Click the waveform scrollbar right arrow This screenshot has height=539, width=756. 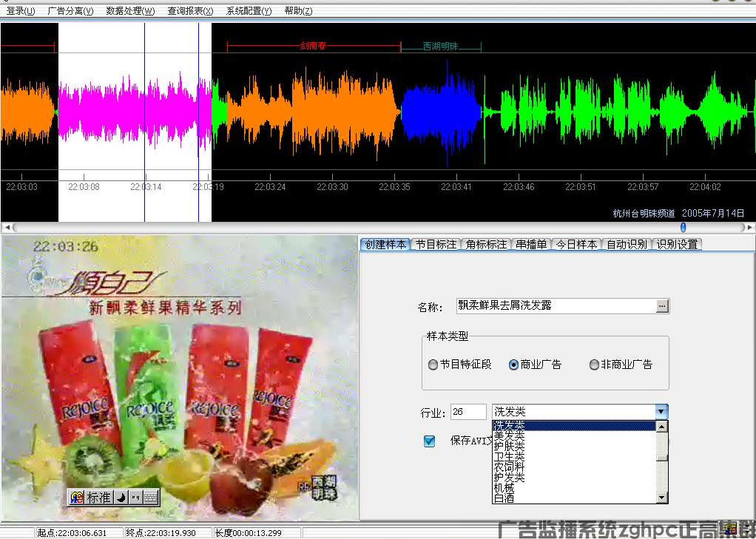tap(749, 227)
